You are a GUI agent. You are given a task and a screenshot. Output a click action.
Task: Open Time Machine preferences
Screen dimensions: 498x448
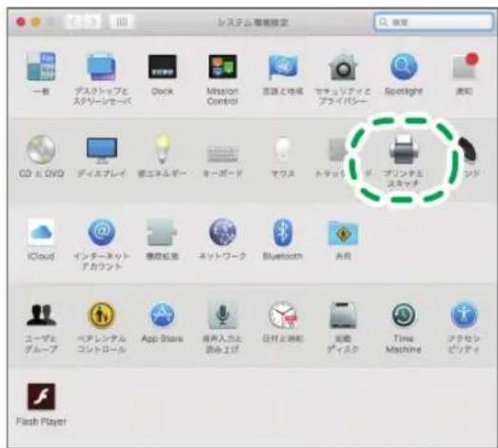[404, 315]
